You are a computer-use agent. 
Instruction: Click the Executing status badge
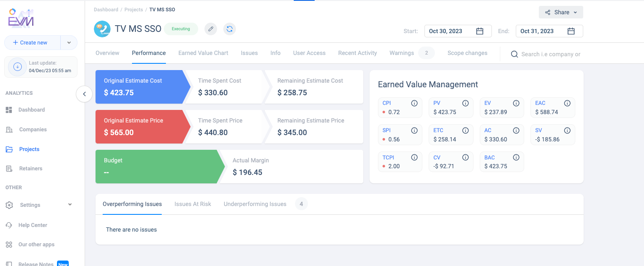click(181, 29)
